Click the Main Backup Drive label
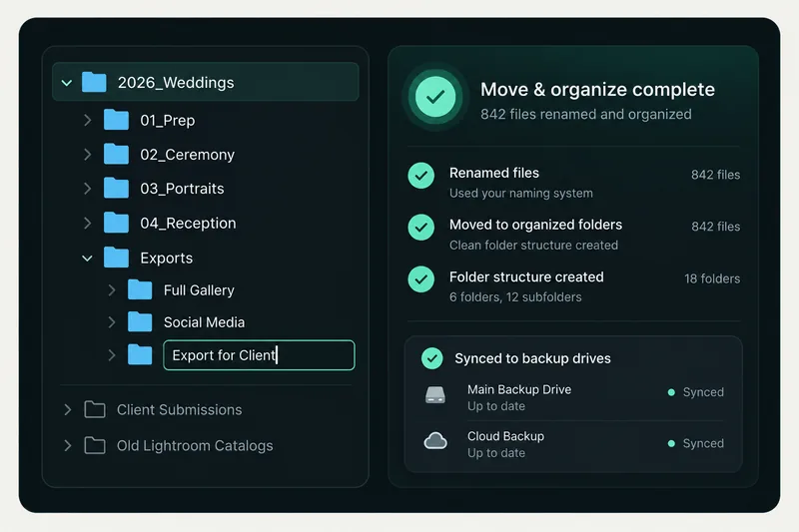This screenshot has height=532, width=799. 519,389
